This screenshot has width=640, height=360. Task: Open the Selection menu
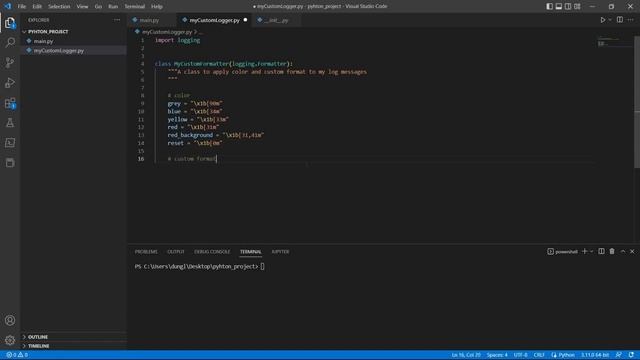coord(59,7)
